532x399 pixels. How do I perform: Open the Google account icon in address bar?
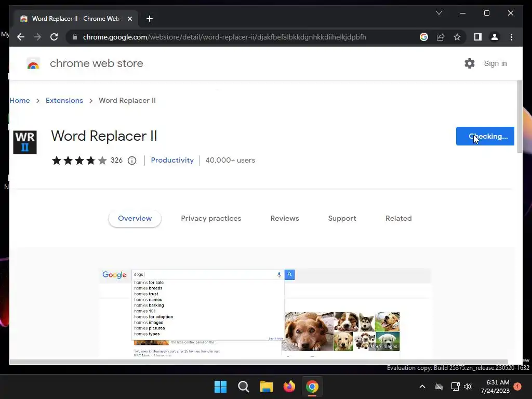pos(424,37)
